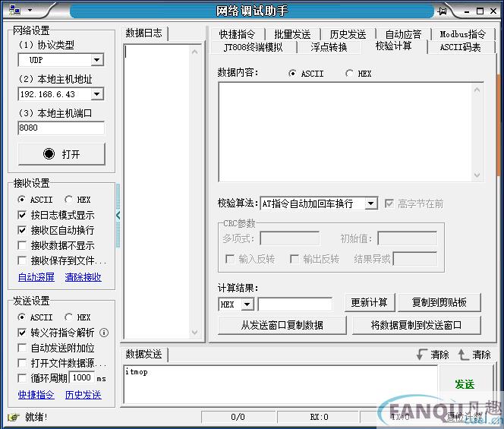Click the 清除接收 link
504x429 pixels.
pos(83,277)
